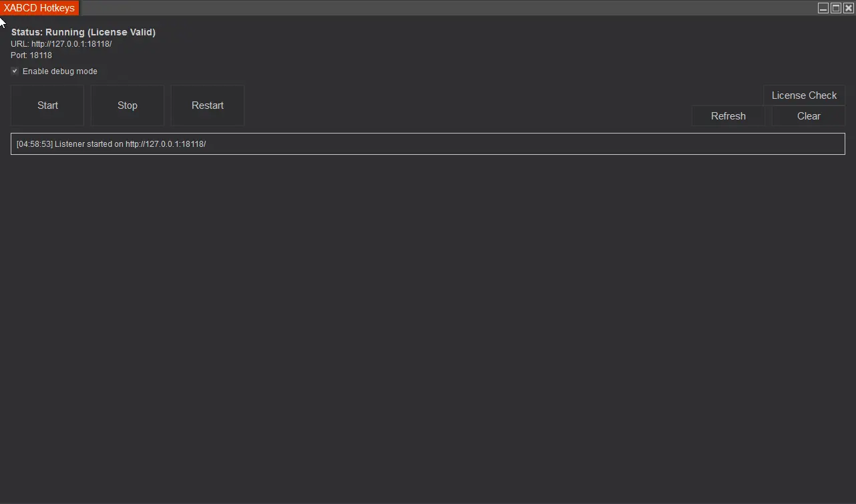Stop the hotkey listener

coord(128,105)
